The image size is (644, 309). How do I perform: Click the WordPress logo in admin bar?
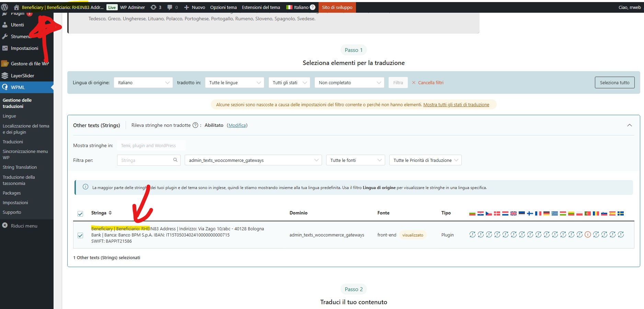click(x=5, y=7)
